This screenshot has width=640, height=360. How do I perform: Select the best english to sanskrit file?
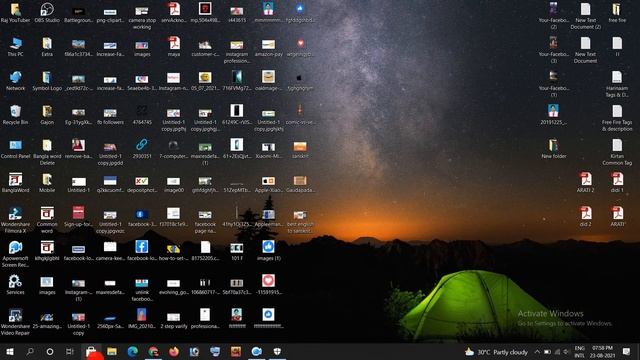pyautogui.click(x=300, y=215)
